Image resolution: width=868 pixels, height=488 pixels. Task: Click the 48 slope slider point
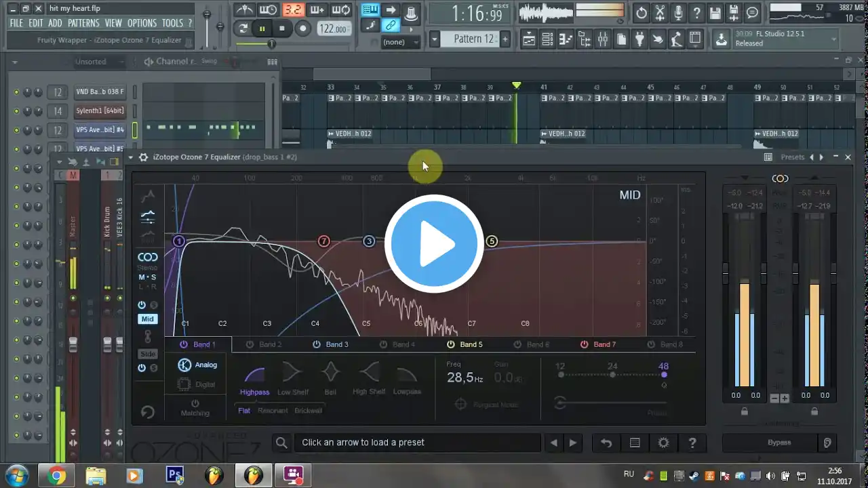(664, 374)
